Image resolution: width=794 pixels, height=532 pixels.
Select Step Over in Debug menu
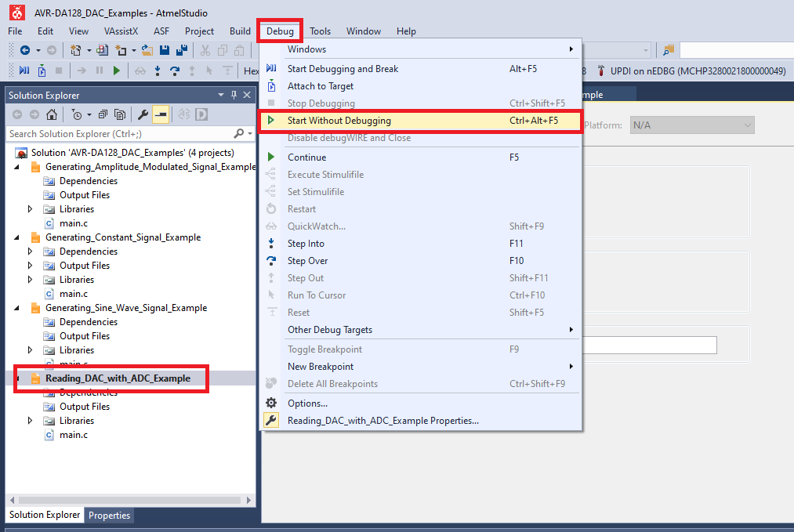[420, 261]
